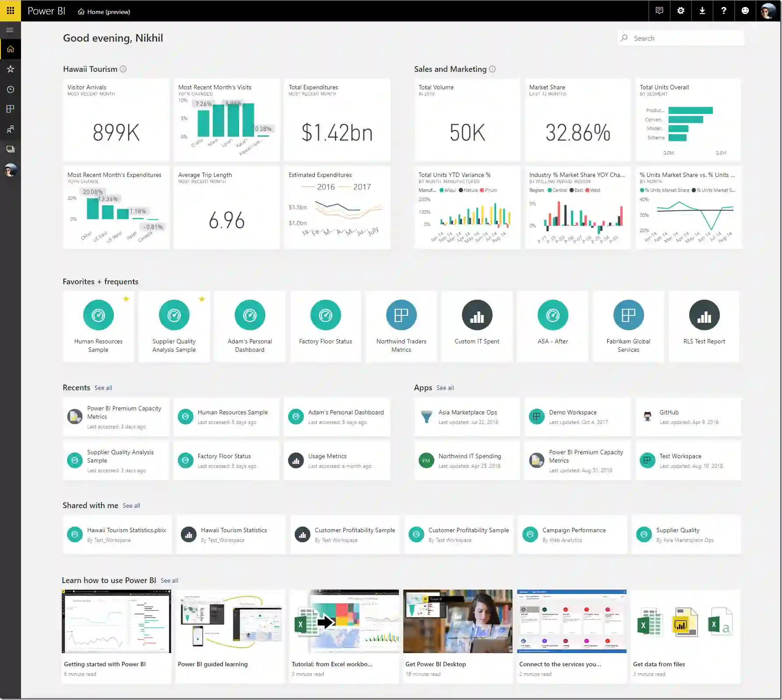Image resolution: width=782 pixels, height=700 pixels.
Task: Click the Hawaii Tourism section heading
Action: (x=90, y=69)
